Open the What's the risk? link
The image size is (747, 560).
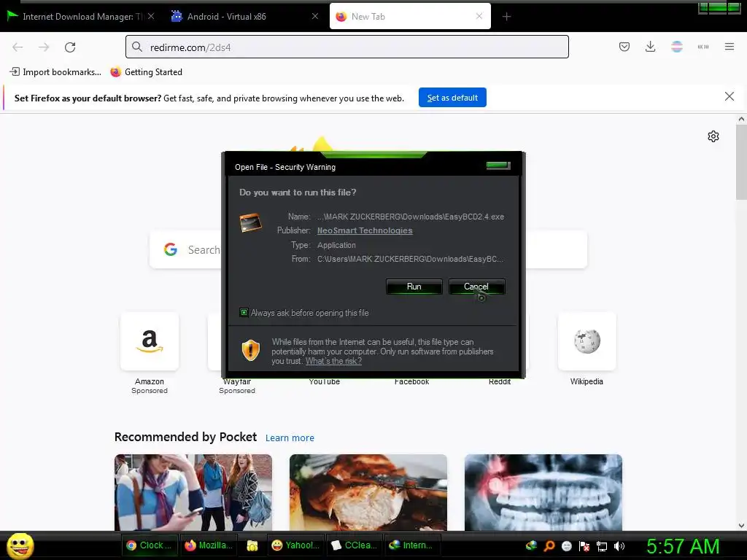(x=333, y=361)
